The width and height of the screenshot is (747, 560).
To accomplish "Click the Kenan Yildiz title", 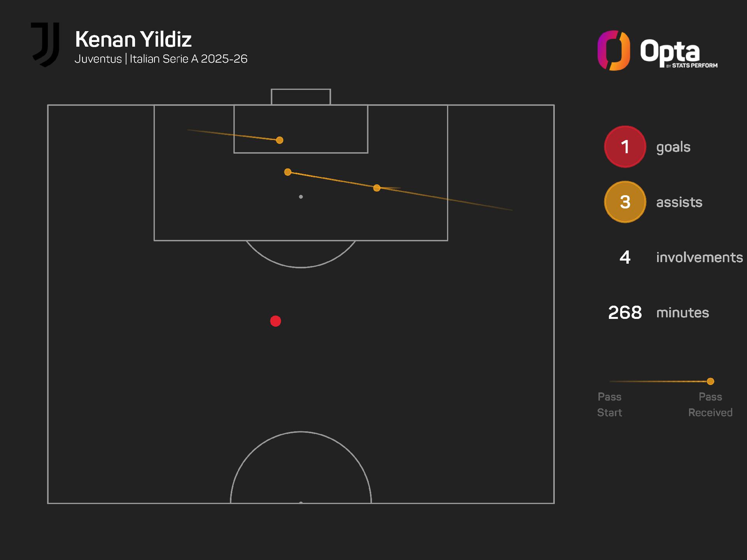I will pos(133,39).
